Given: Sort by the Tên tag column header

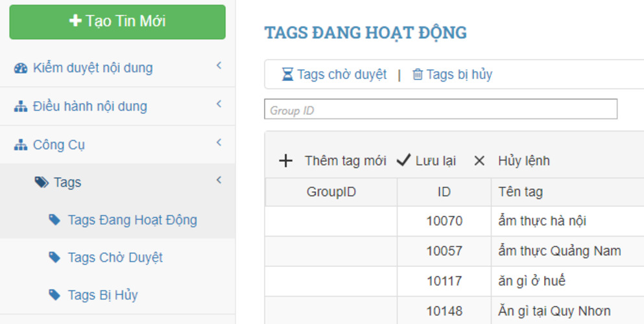Looking at the screenshot, I should [521, 192].
